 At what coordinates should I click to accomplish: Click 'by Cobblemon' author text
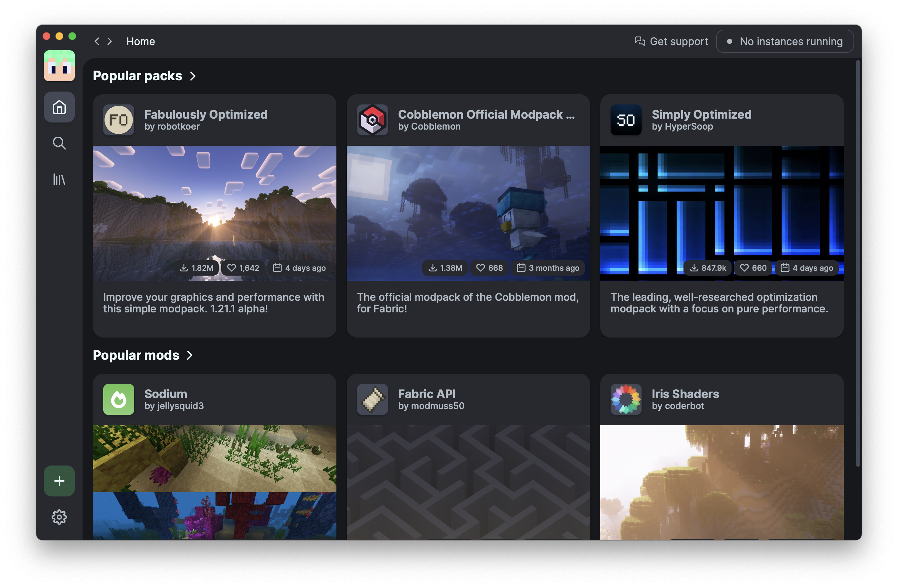click(x=429, y=127)
